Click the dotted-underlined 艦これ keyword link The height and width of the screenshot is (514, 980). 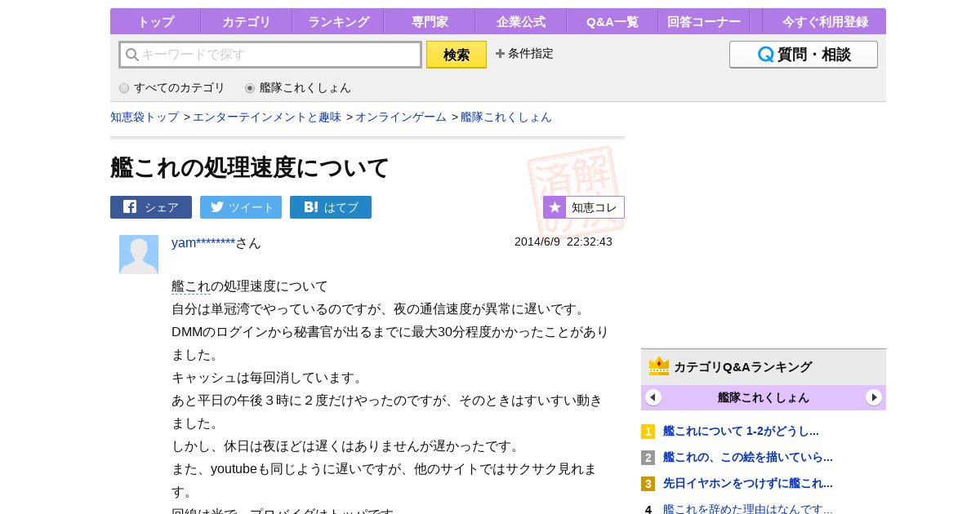(x=191, y=286)
